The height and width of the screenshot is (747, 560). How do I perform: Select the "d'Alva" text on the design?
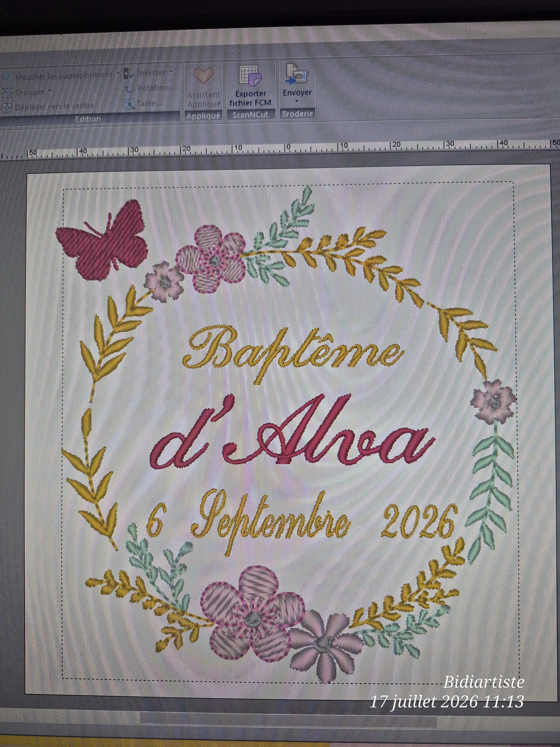293,432
